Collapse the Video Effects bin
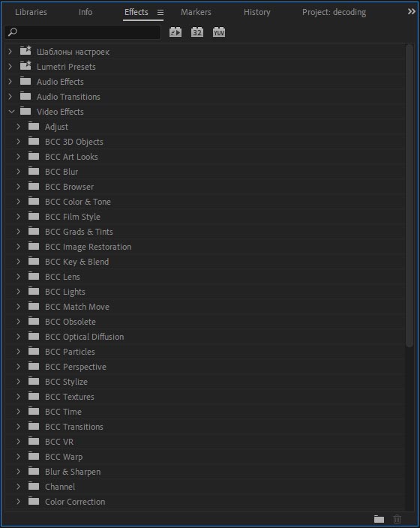This screenshot has width=420, height=528. point(11,112)
